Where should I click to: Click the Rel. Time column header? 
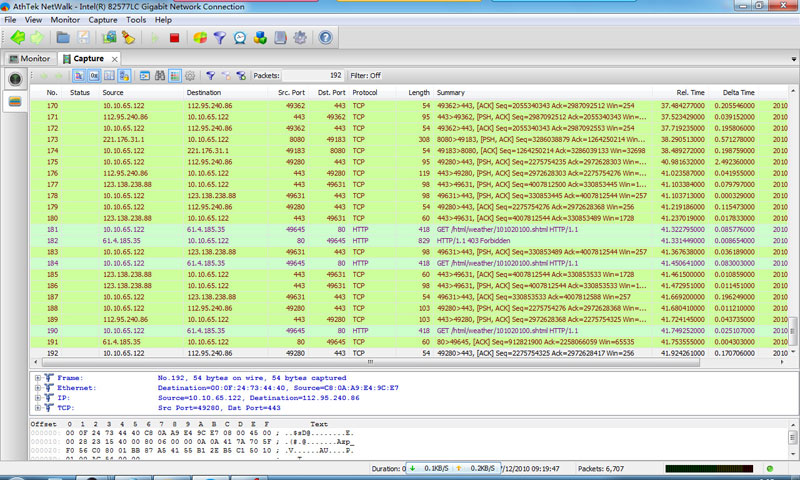click(x=690, y=92)
